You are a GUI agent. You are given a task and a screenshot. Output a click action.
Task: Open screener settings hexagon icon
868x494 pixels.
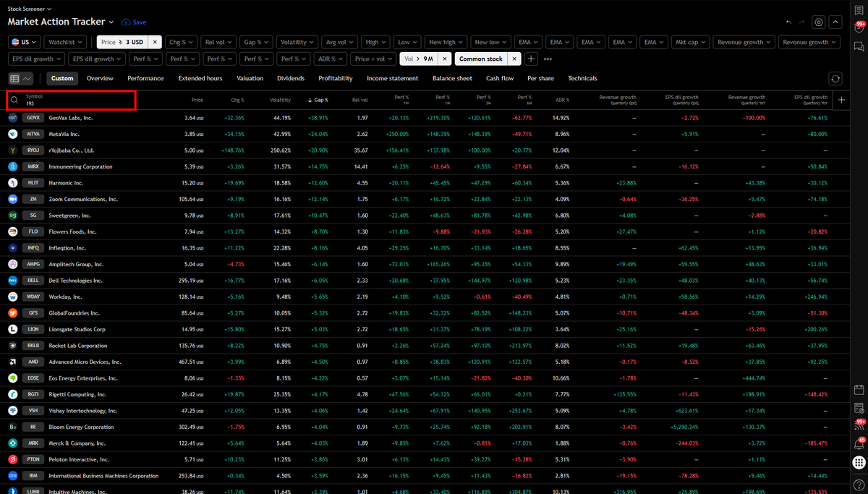click(819, 22)
